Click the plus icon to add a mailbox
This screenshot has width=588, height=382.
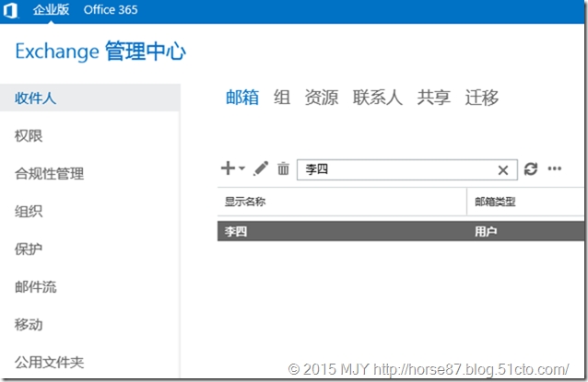pyautogui.click(x=228, y=168)
